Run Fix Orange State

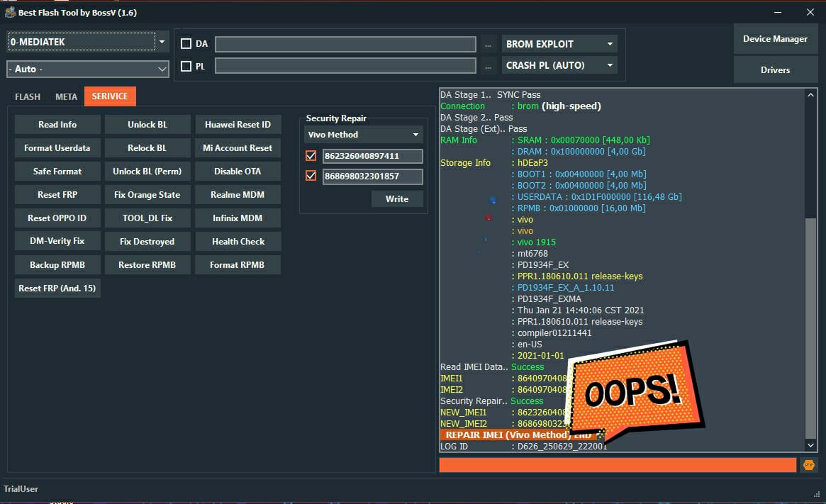tap(147, 195)
